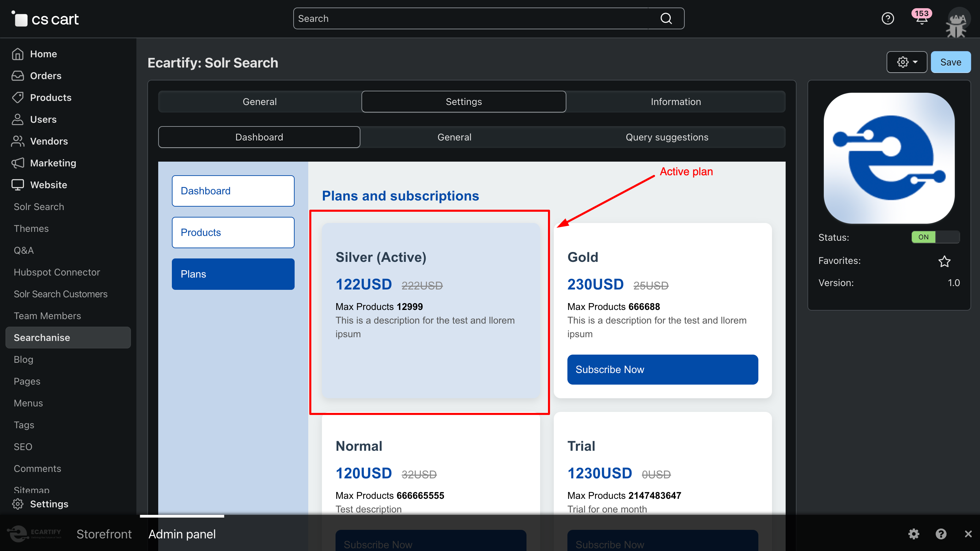Expand the Query suggestions section
The height and width of the screenshot is (551, 980).
(667, 137)
